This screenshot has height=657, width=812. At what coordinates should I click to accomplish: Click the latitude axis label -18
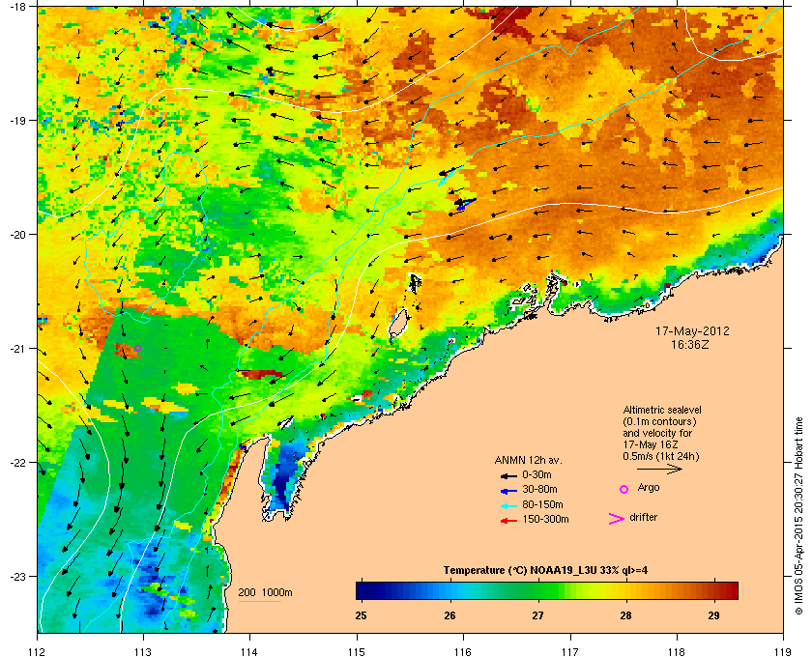pyautogui.click(x=17, y=7)
